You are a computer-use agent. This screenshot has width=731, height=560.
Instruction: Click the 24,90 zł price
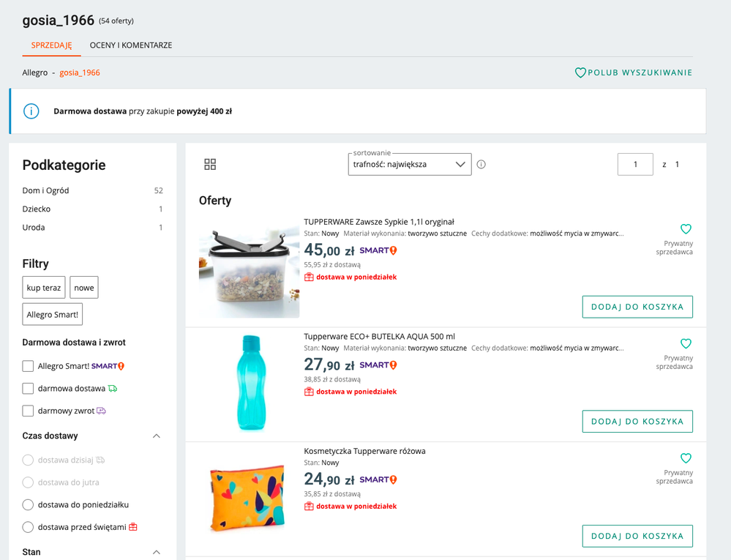[x=329, y=479]
